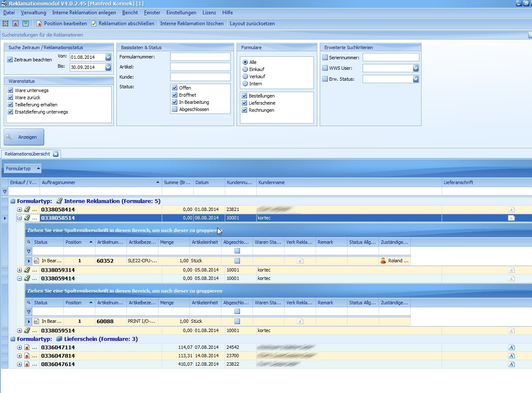Click the Lieferschein icon in row 0836047614

pos(27,364)
